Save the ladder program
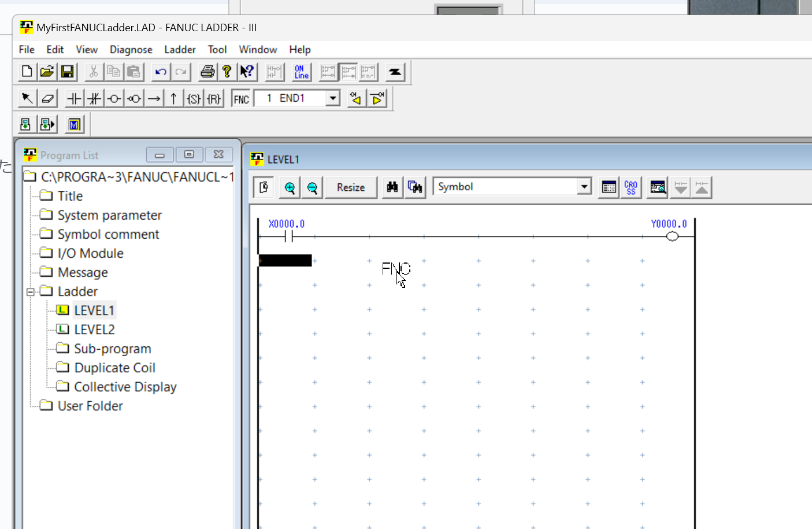 [67, 72]
